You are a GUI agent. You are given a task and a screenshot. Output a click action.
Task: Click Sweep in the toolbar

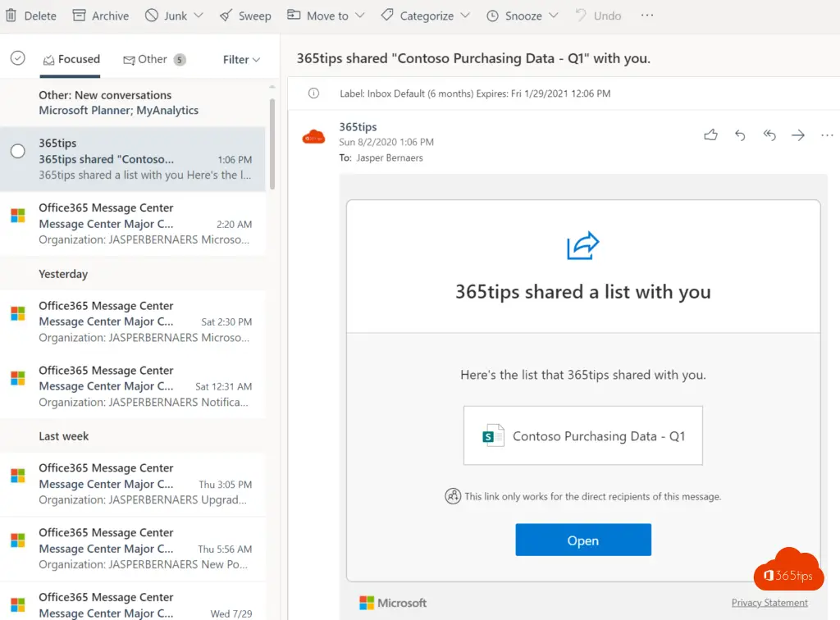pos(245,16)
